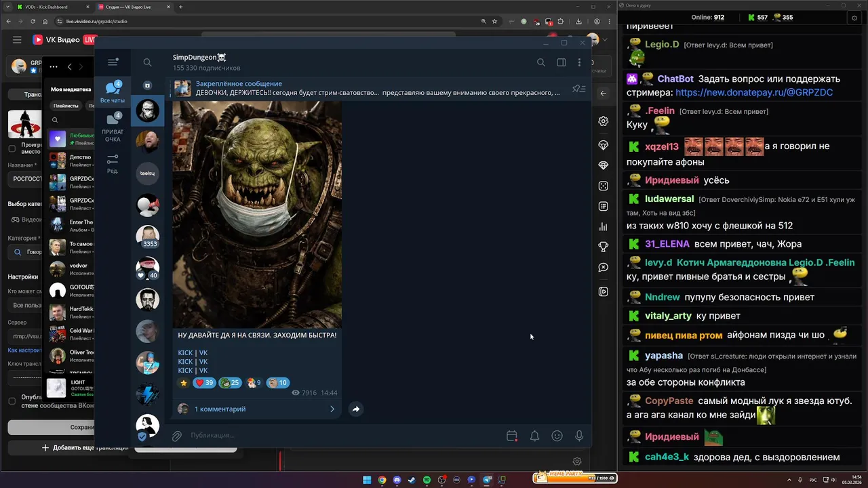Image resolution: width=868 pixels, height=488 pixels.
Task: Click the Telegram chat list search icon
Action: coord(147,62)
